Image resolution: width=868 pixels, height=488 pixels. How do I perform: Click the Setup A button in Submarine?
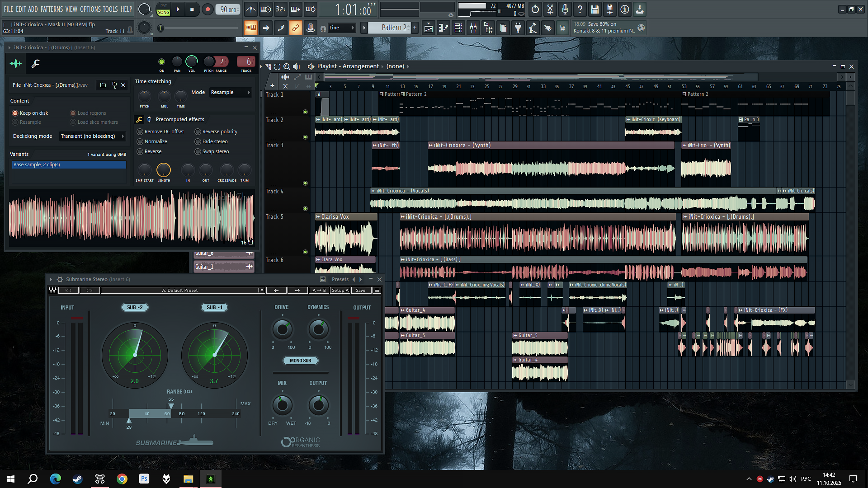pyautogui.click(x=340, y=291)
